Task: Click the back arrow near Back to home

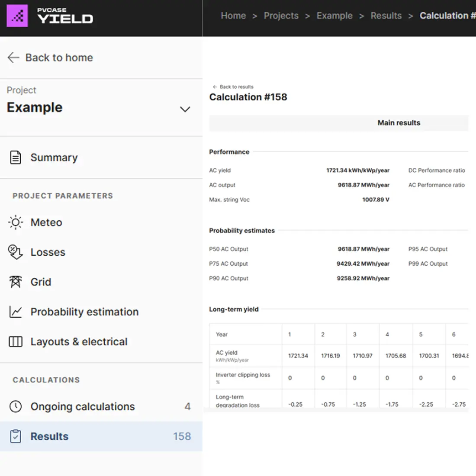Action: [13, 58]
